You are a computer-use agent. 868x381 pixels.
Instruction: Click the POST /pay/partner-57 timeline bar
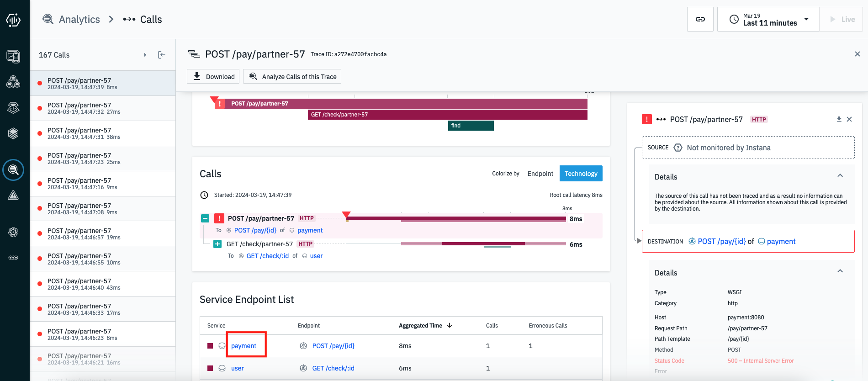401,104
